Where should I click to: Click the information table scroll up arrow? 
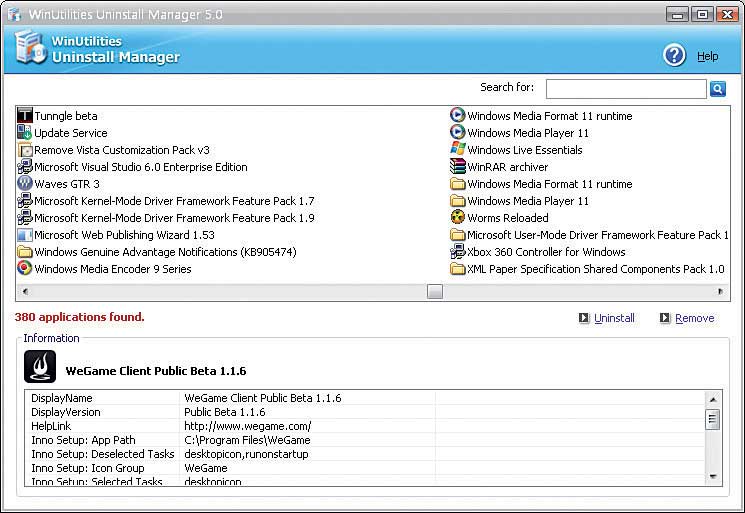tap(713, 399)
